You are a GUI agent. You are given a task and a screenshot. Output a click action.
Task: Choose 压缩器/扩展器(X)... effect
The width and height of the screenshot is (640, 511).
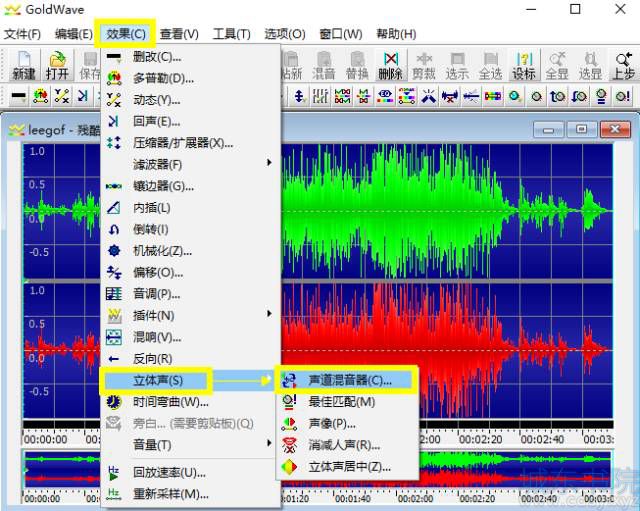190,143
